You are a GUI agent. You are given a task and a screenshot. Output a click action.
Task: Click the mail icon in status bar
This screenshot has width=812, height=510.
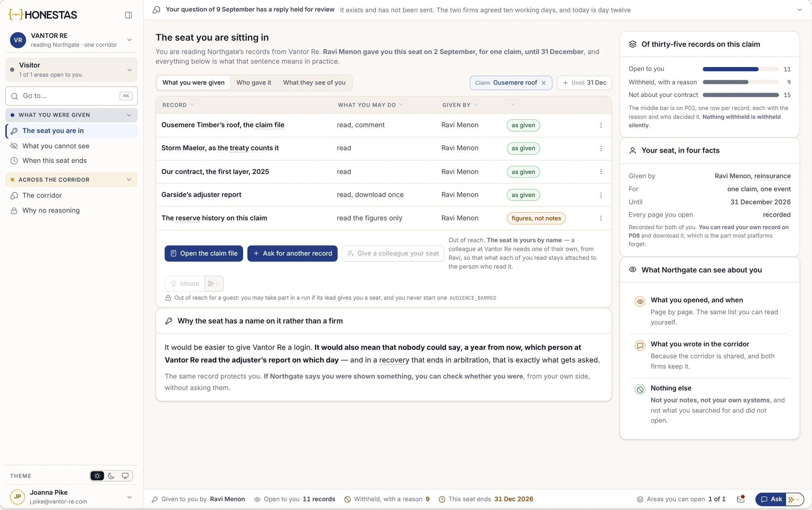[x=741, y=499]
